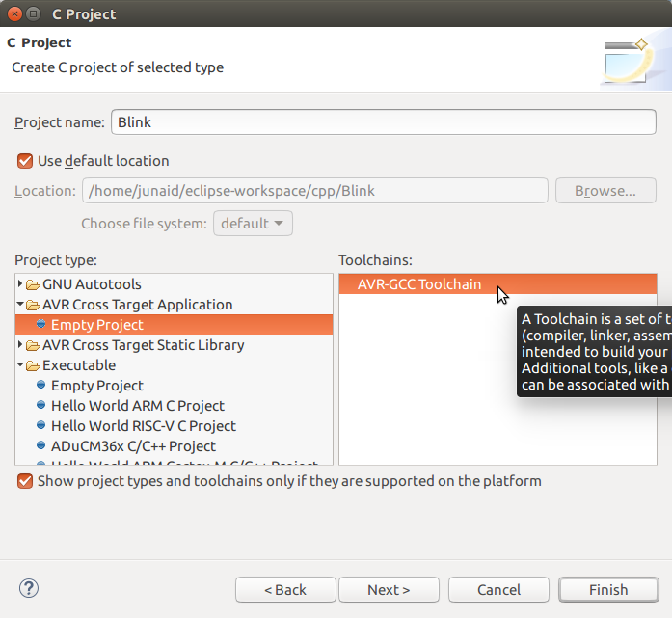Click the Hello World RISC-V C Project bullet icon
The image size is (672, 618).
coord(40,426)
